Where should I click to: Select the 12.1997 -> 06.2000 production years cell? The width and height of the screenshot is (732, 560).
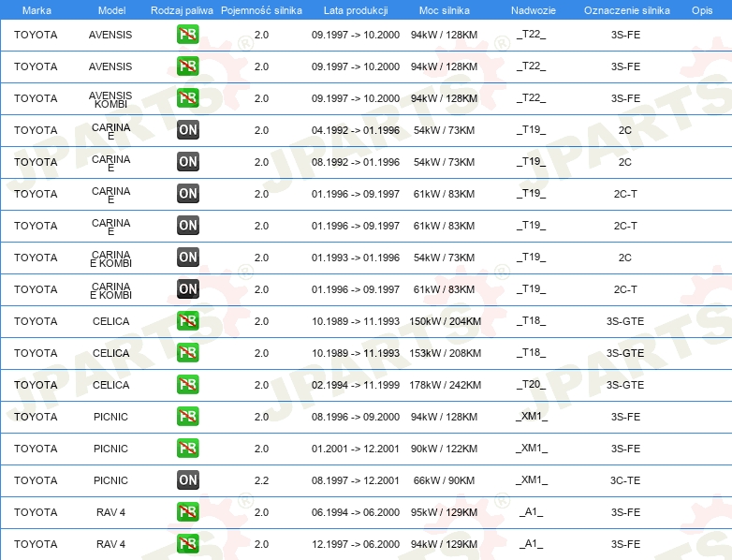pos(356,544)
